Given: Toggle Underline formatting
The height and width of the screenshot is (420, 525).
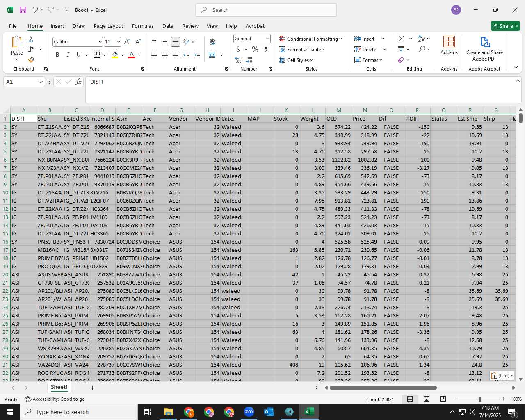Looking at the screenshot, I should tap(78, 55).
